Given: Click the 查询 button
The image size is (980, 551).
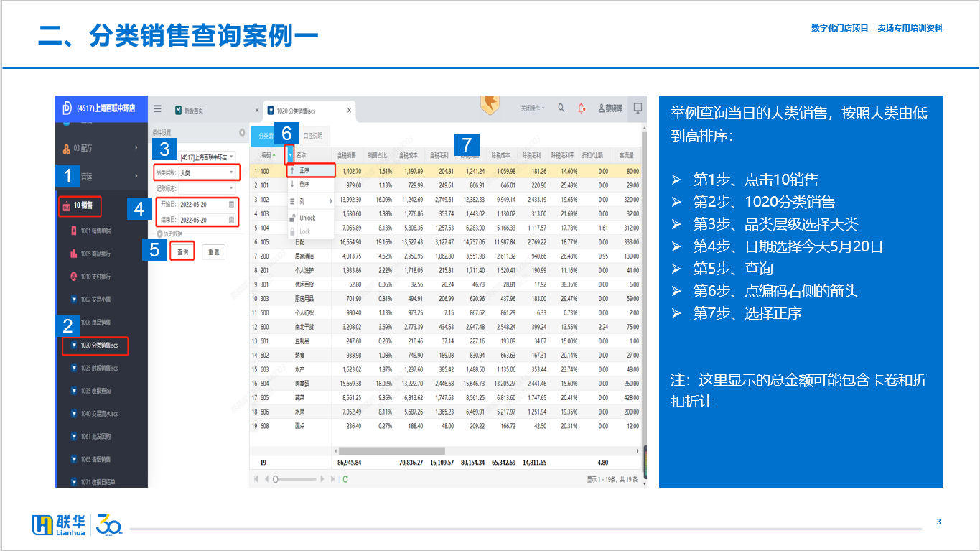Looking at the screenshot, I should 182,252.
